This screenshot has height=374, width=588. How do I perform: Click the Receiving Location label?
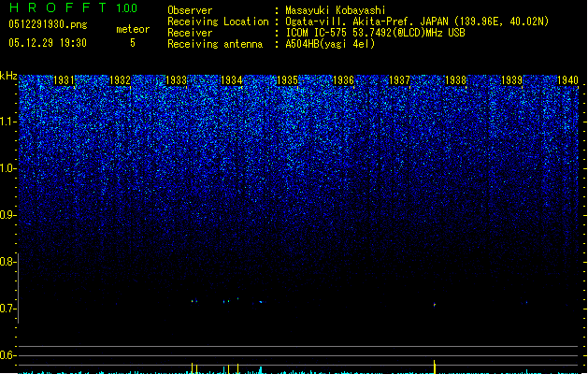(x=218, y=22)
